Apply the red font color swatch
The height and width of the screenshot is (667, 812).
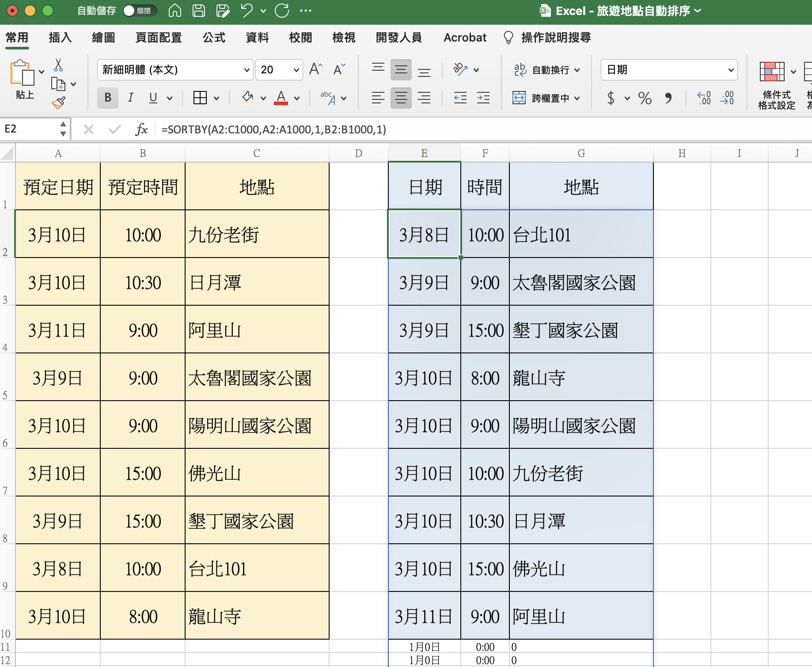pos(281,98)
